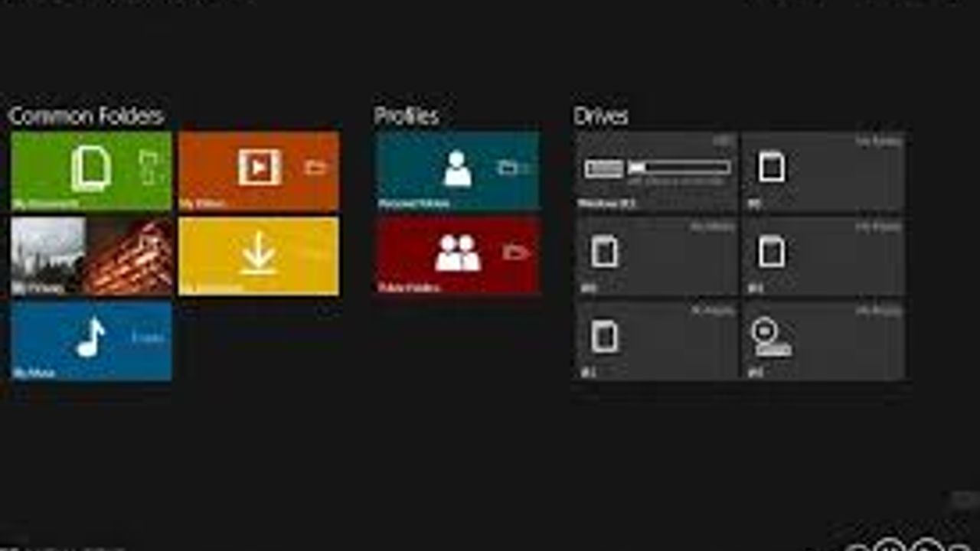Click the Drives section heading
The image size is (980, 551).
click(601, 116)
